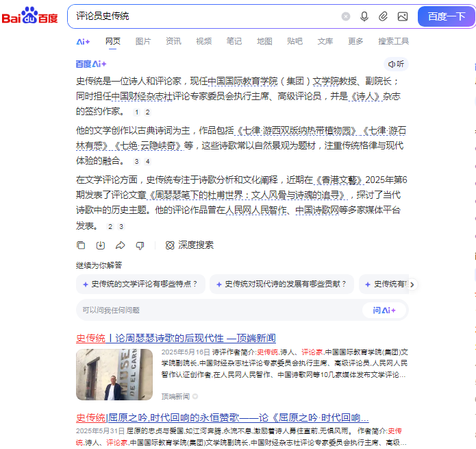The width and height of the screenshot is (476, 449).
Task: Click the Baidu logo
Action: point(30,16)
